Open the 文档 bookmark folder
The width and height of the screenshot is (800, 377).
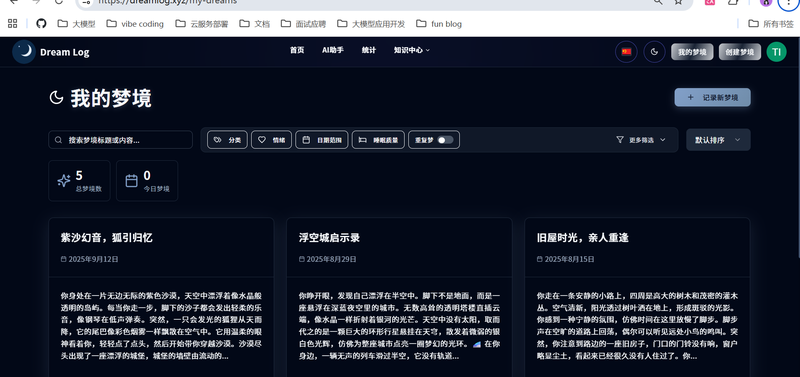[255, 23]
